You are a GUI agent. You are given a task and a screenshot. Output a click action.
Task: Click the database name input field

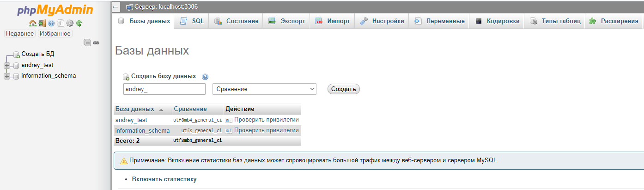(164, 89)
